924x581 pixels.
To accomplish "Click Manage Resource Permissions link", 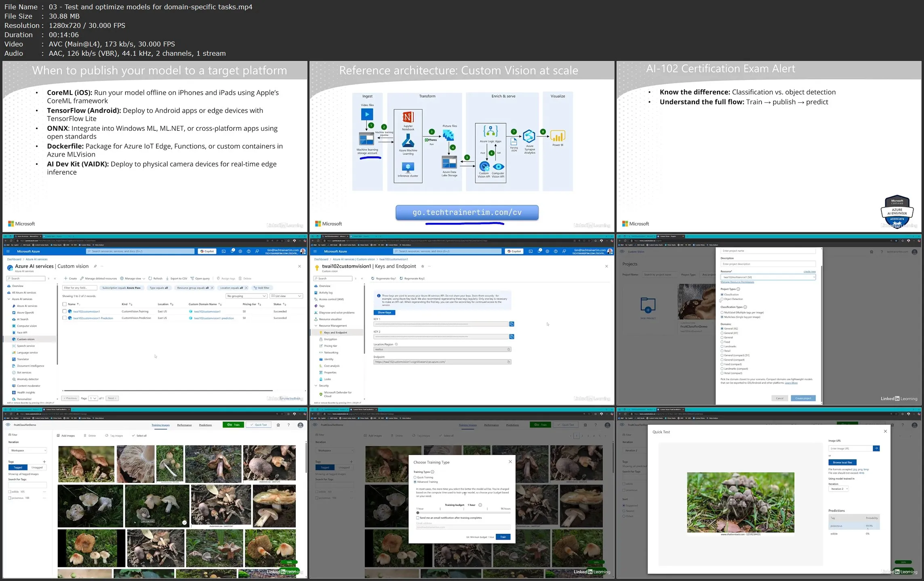I will [x=737, y=282].
